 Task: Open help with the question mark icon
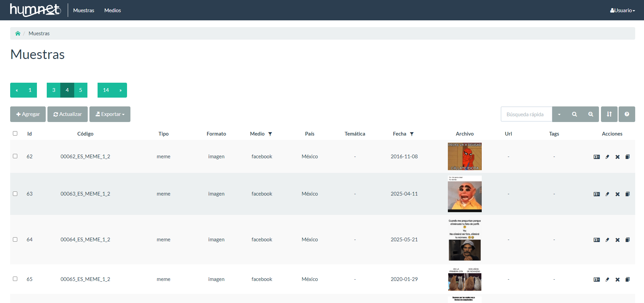point(627,114)
